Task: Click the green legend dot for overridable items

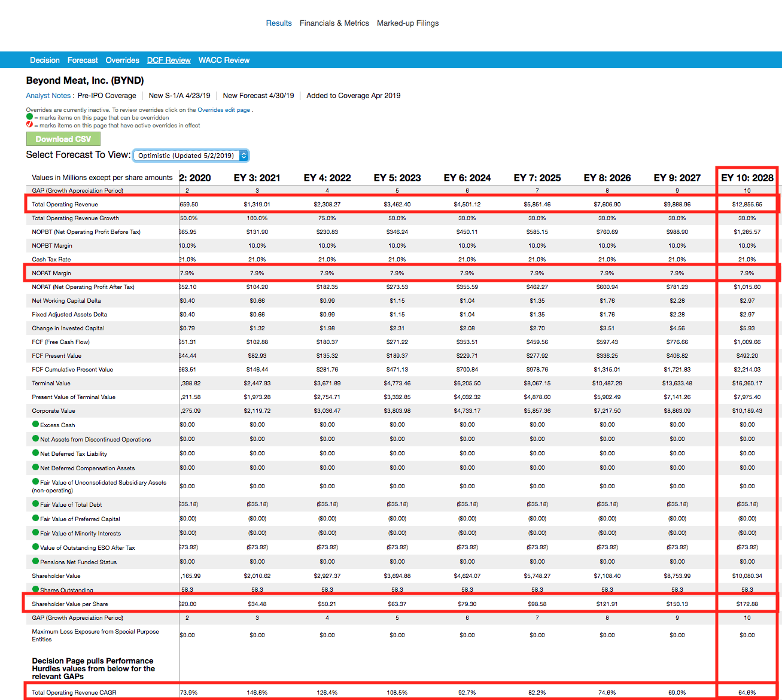Action: pyautogui.click(x=30, y=117)
